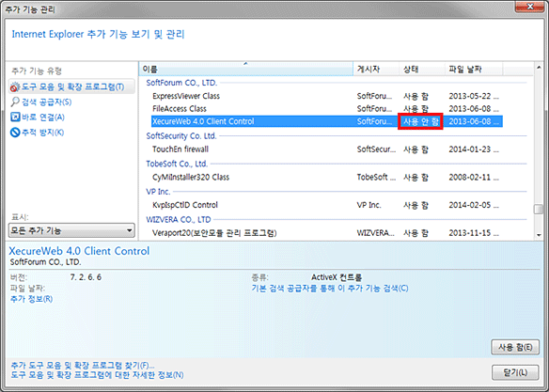Search this add-on via default provider link
Image resolution: width=549 pixels, height=392 pixels.
(330, 288)
